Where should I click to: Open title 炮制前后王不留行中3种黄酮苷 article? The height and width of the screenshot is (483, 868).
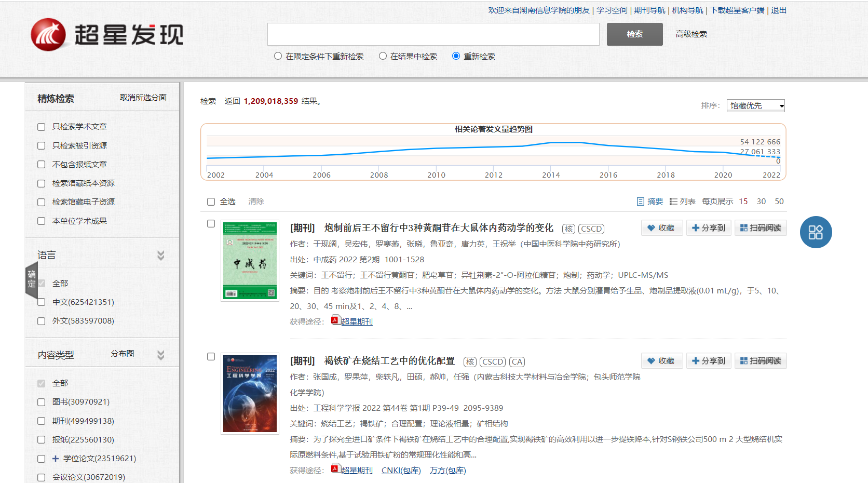point(439,228)
